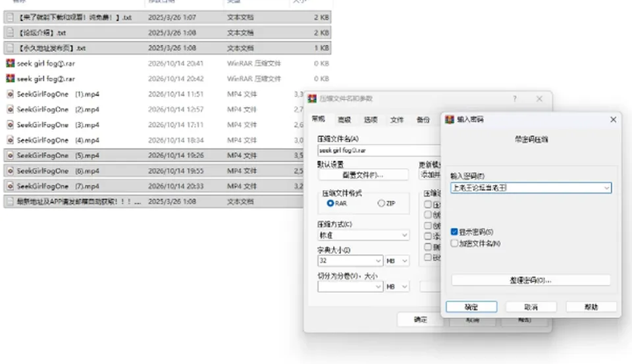This screenshot has width=632, height=364.
Task: Click the date "2026/10/14 11:51"
Action: (176, 94)
